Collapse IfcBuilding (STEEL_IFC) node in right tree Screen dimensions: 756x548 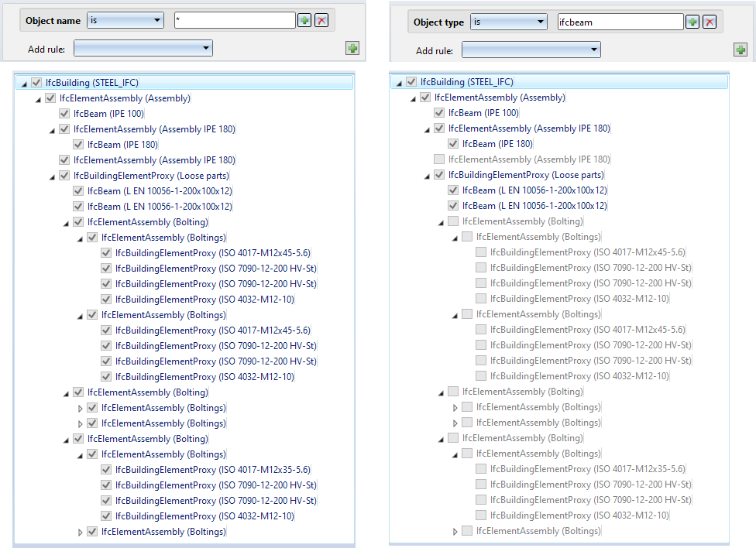[399, 83]
